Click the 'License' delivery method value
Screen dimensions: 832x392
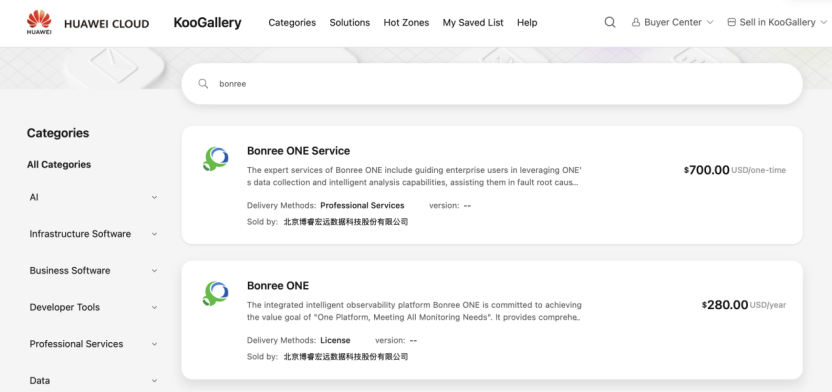click(335, 340)
